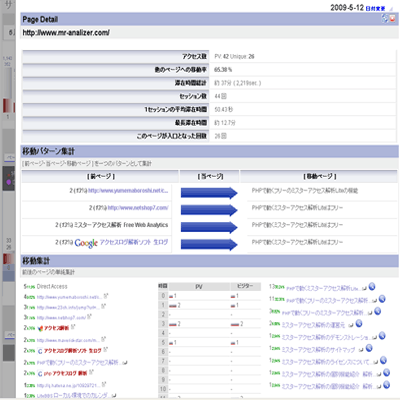This screenshot has height=400, width=400.
Task: Click arrow icon after ミスターアクセス解析の運営元 link
Action: point(351,325)
